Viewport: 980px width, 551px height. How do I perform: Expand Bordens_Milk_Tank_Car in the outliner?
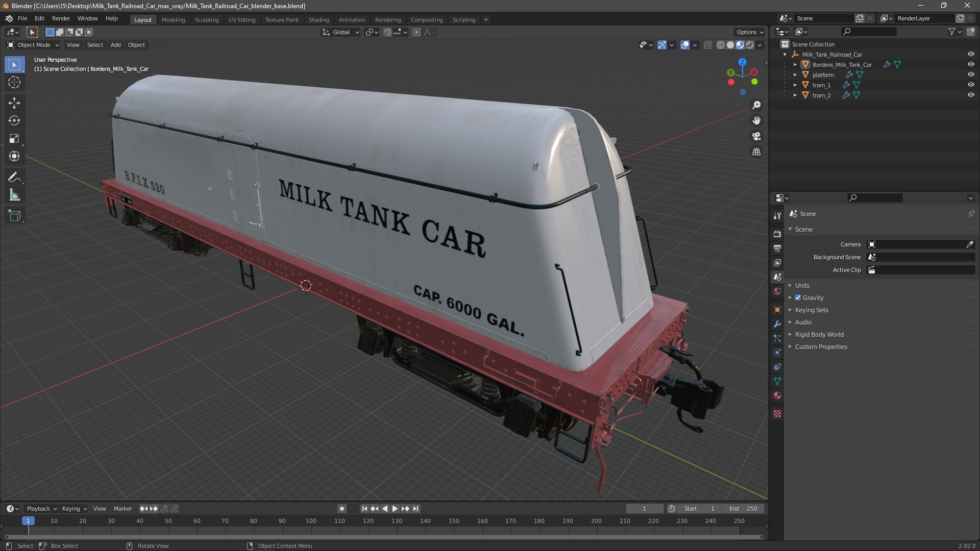795,64
